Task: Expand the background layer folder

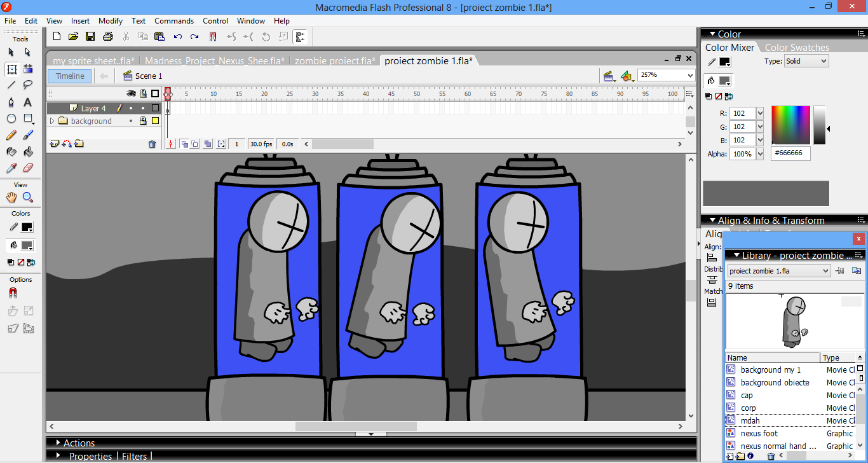Action: [x=52, y=121]
